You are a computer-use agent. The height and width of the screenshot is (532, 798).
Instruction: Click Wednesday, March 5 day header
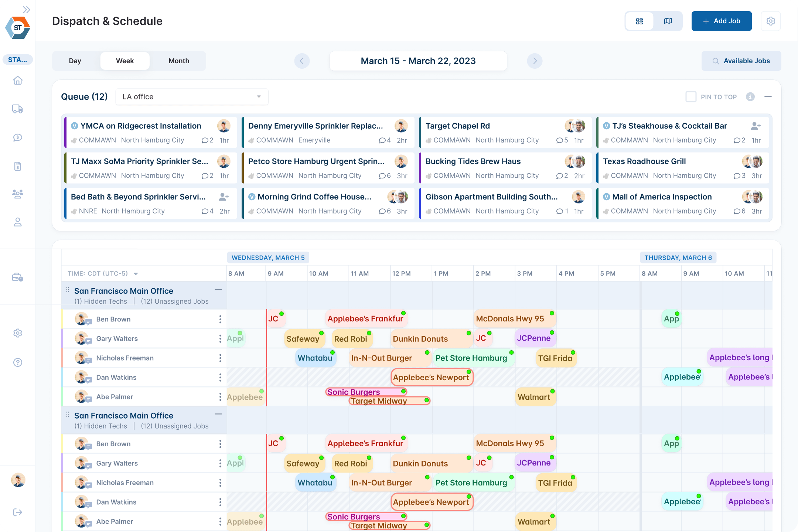(x=268, y=258)
